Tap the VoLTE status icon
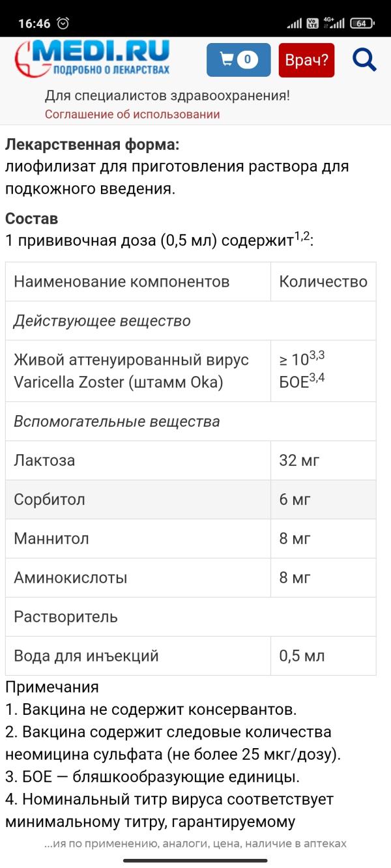The image size is (391, 868). [x=313, y=23]
